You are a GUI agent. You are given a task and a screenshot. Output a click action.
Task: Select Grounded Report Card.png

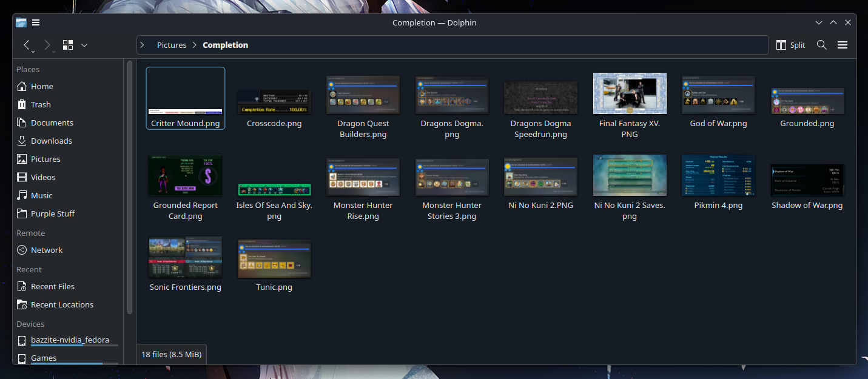click(x=186, y=175)
